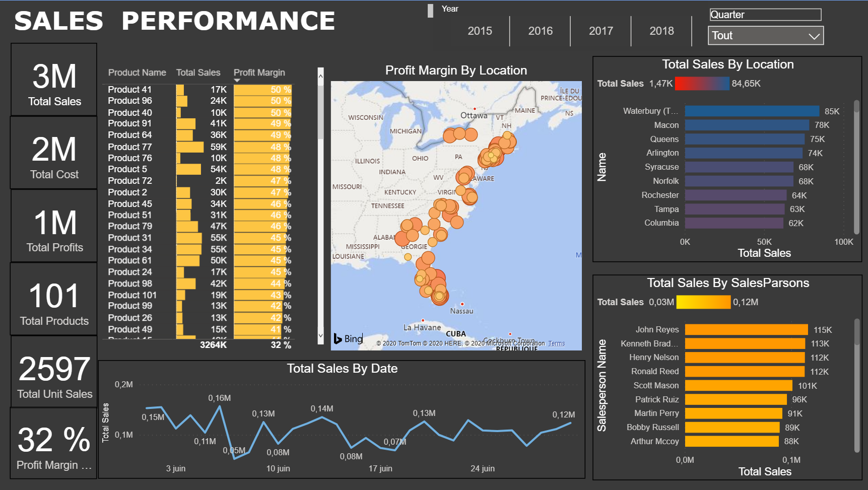Toggle the 2015 filter in the Year slicer
The width and height of the screenshot is (868, 490).
tap(480, 31)
